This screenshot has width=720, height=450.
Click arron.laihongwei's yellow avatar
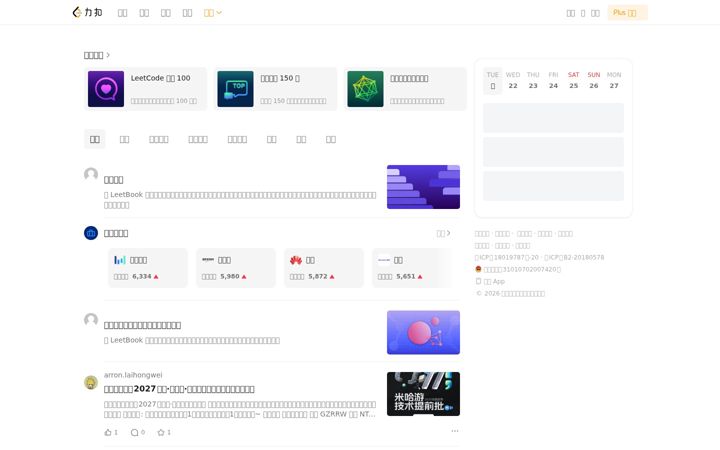click(91, 382)
